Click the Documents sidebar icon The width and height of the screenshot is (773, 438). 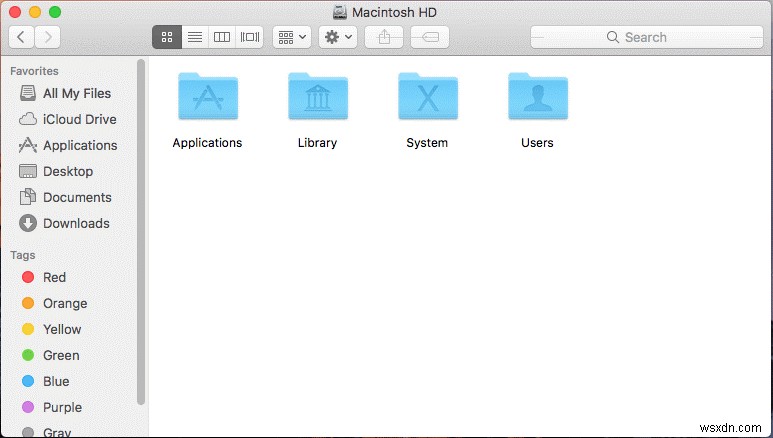click(28, 197)
